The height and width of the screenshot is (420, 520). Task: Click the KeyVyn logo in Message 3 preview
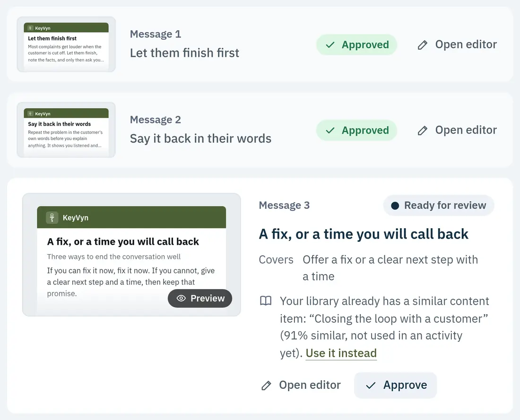(x=52, y=217)
